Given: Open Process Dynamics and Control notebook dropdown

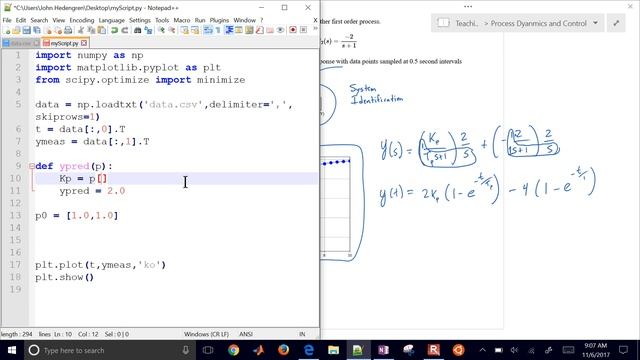Looking at the screenshot, I should pyautogui.click(x=596, y=23).
